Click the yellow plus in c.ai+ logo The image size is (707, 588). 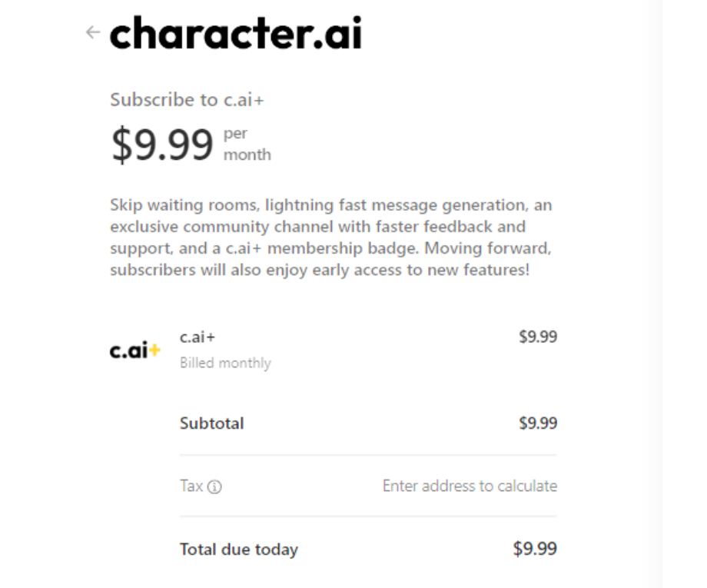coord(154,350)
